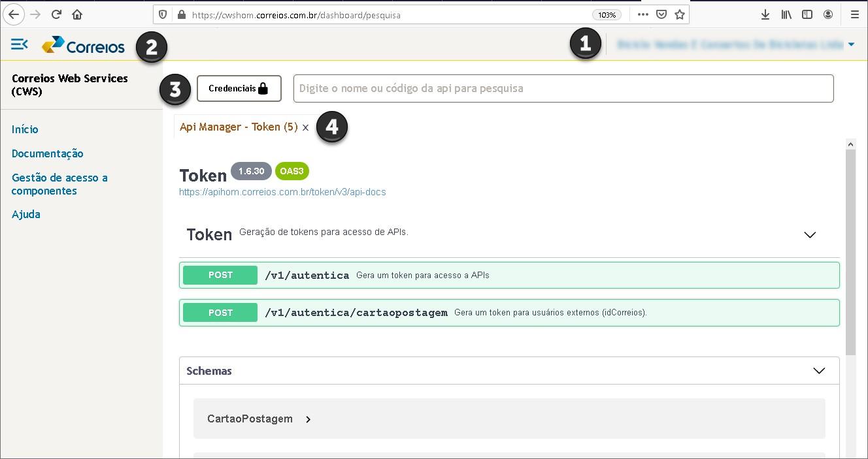Open Ajuda in the sidebar
The image size is (868, 459).
[26, 214]
